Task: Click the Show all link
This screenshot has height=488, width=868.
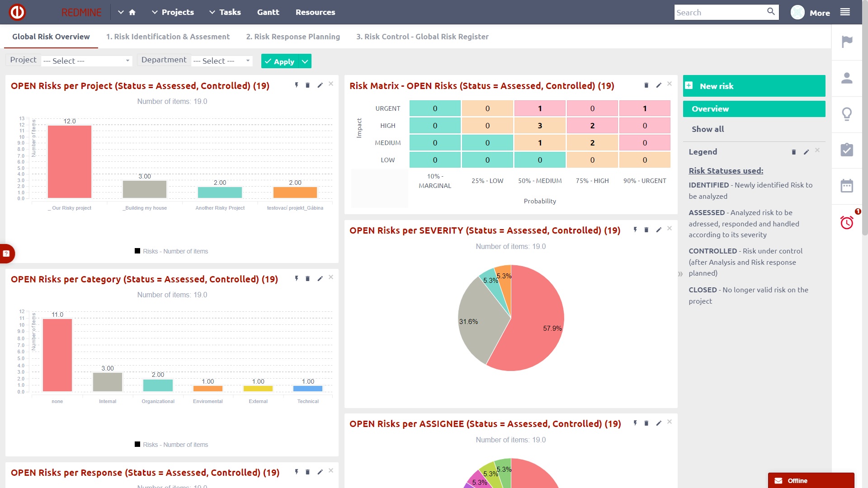Action: [x=708, y=129]
